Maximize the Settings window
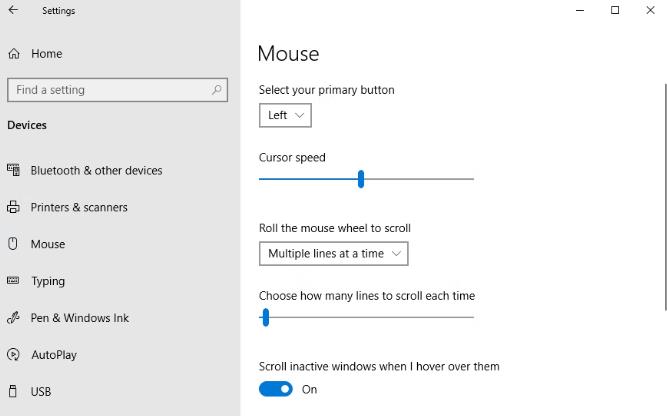This screenshot has width=667, height=416. [615, 11]
